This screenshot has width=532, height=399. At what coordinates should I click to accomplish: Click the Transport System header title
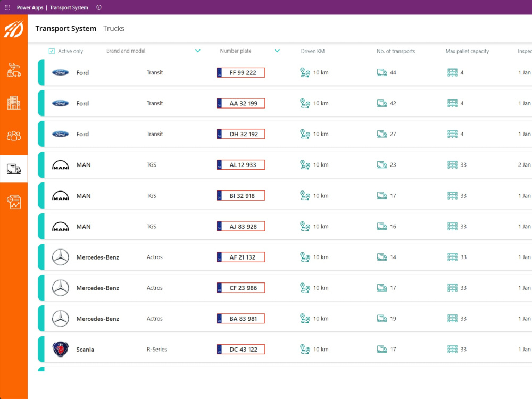coord(66,29)
